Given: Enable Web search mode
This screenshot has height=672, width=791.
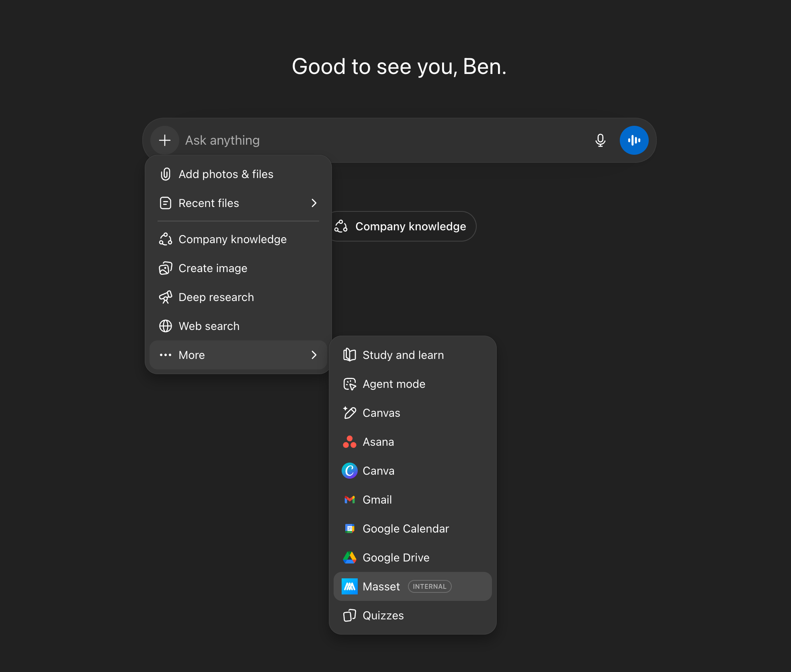Looking at the screenshot, I should (209, 326).
